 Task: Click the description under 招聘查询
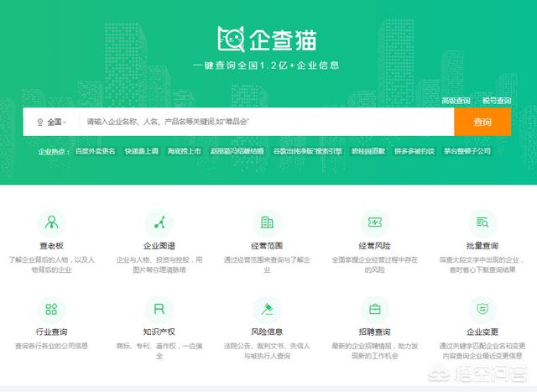pos(375,351)
